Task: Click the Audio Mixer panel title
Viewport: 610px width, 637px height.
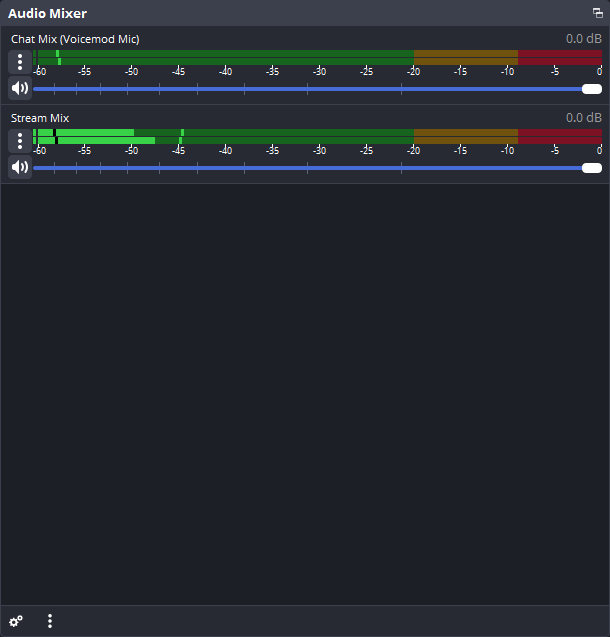Action: pyautogui.click(x=47, y=13)
